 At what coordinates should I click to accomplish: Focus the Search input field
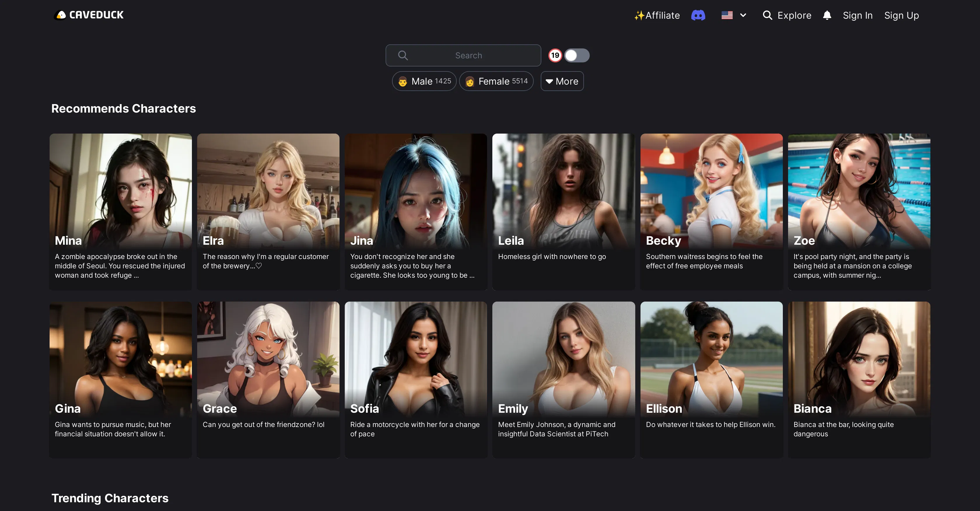pyautogui.click(x=468, y=55)
